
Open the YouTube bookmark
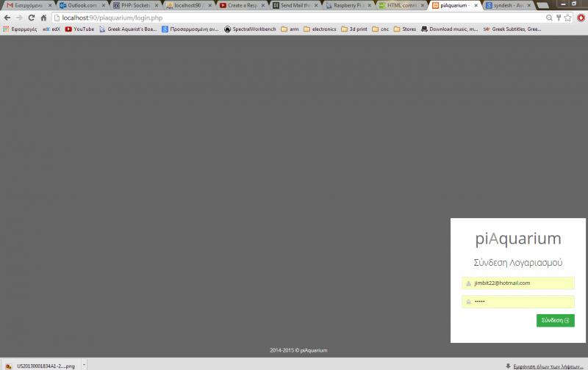pos(79,29)
